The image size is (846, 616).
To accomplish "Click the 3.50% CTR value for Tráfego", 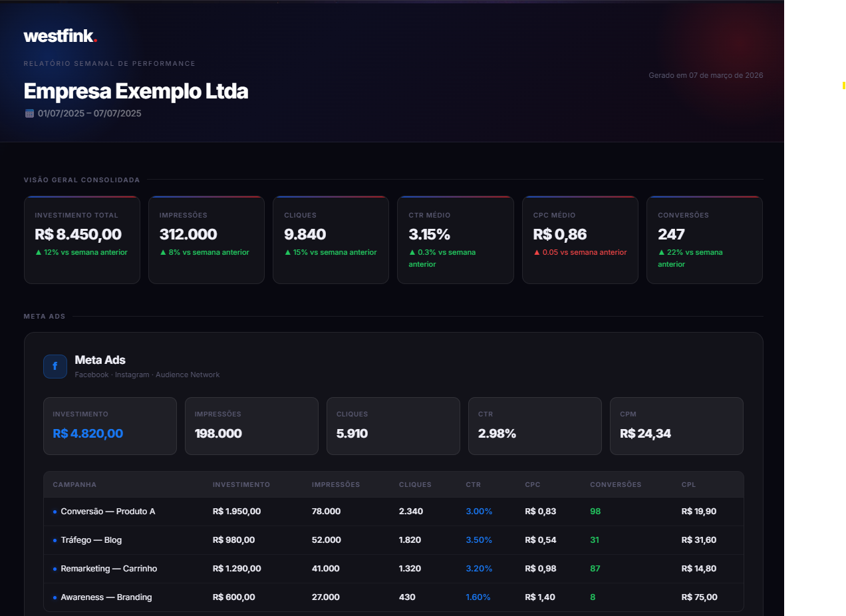I will [479, 540].
